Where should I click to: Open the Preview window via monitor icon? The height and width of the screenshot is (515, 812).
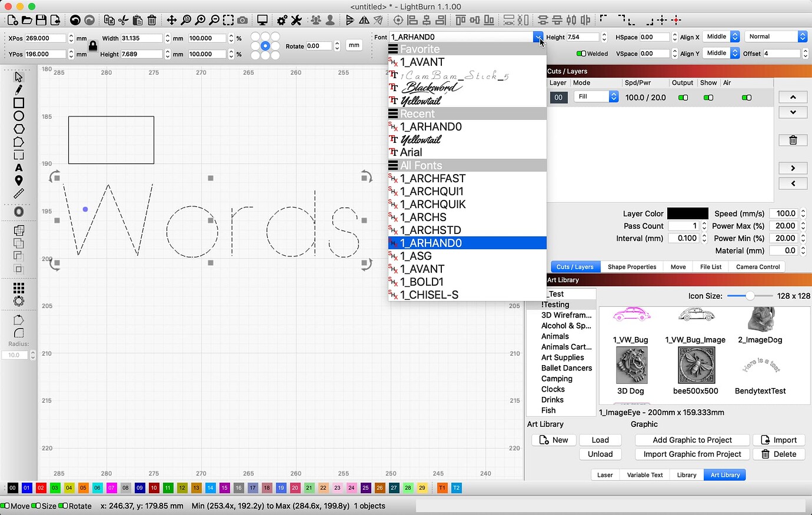point(261,19)
